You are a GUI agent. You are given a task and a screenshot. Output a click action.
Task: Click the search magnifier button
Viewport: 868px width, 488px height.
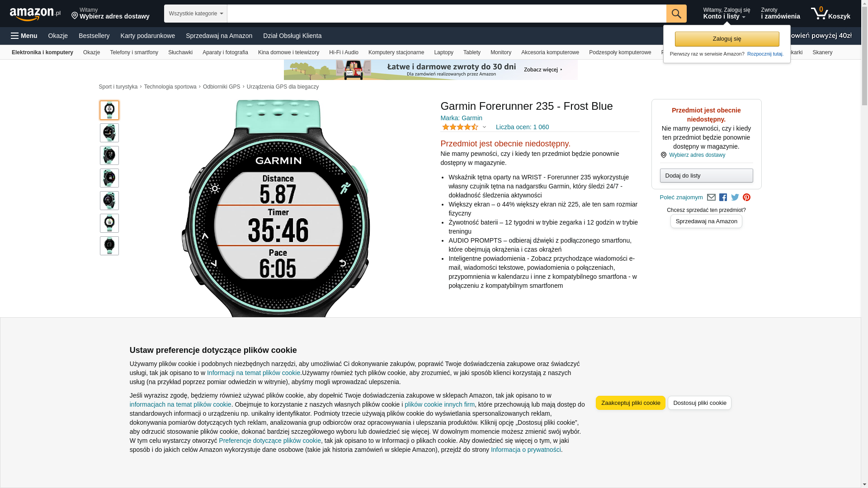(676, 14)
